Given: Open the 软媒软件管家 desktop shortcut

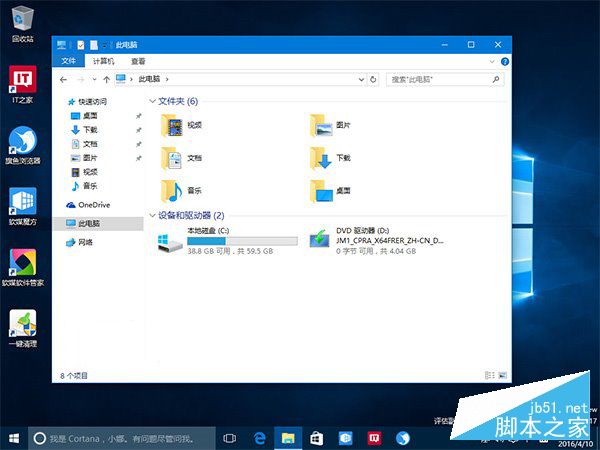Looking at the screenshot, I should pos(23,268).
